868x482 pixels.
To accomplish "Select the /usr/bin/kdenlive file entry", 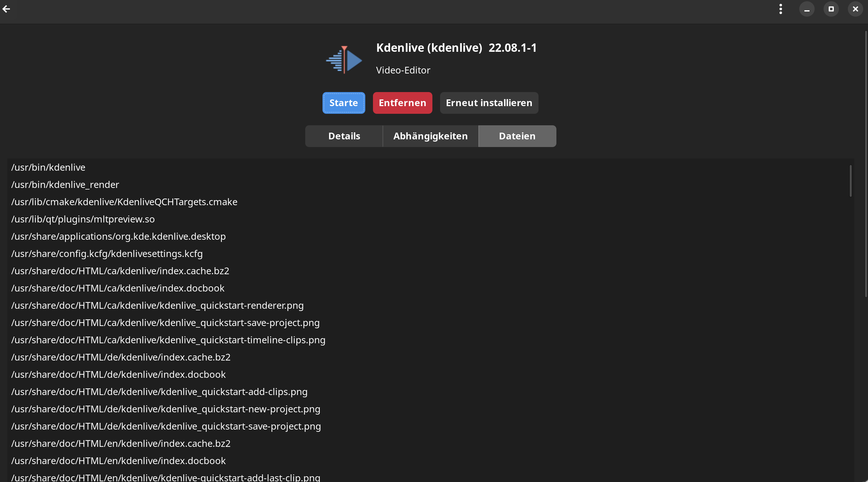I will click(48, 167).
